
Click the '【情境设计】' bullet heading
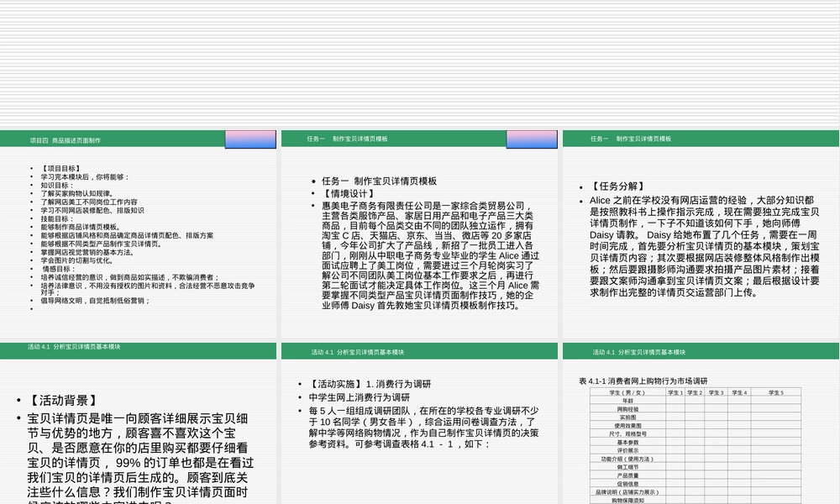click(x=349, y=193)
